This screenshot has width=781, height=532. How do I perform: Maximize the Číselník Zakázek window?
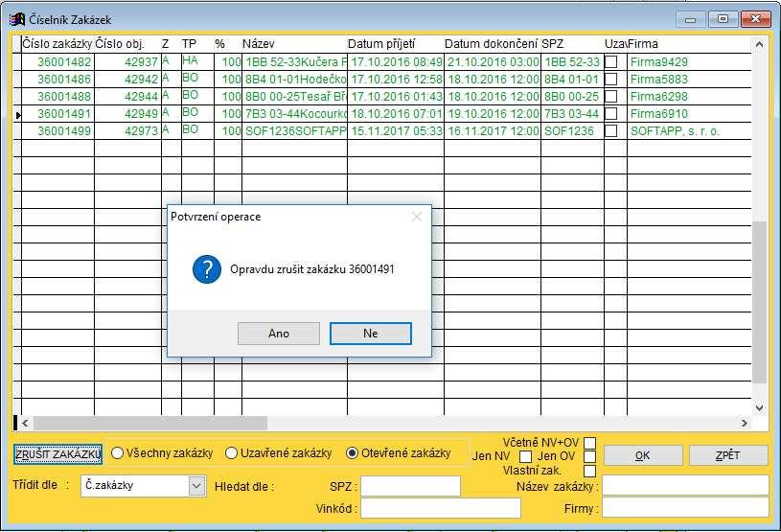723,19
